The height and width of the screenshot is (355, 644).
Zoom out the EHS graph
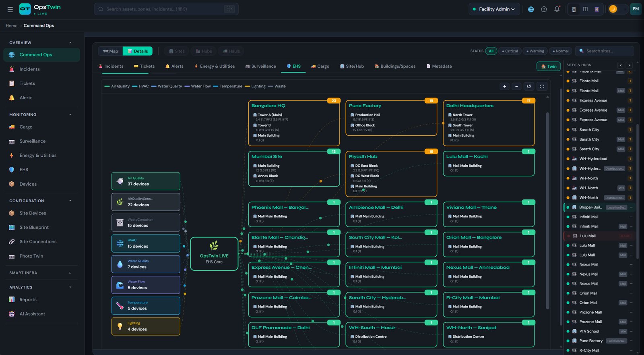click(x=516, y=86)
